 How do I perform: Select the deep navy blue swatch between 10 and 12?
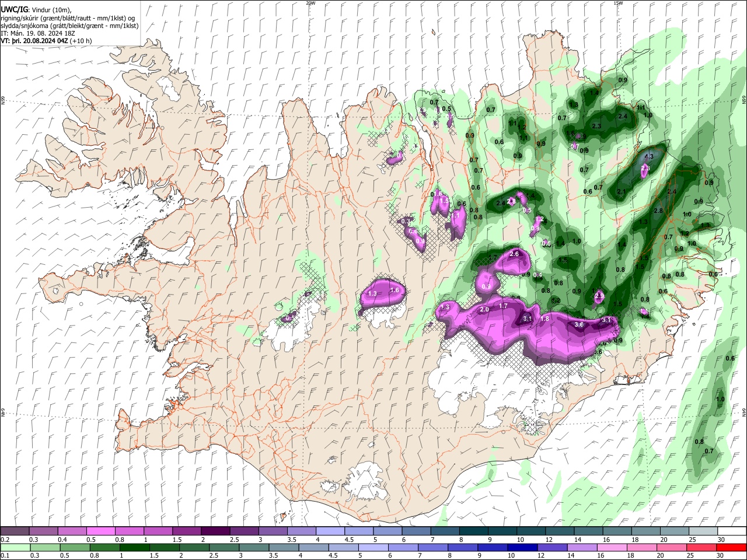click(521, 547)
